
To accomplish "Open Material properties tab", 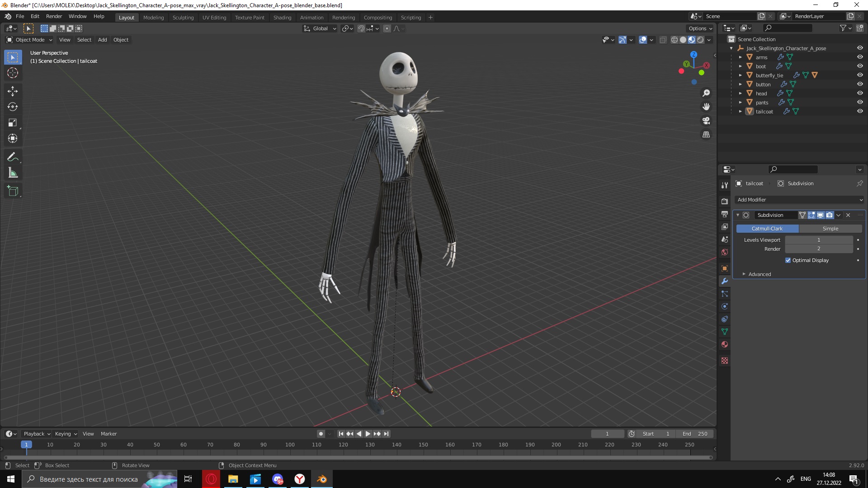I will point(725,344).
